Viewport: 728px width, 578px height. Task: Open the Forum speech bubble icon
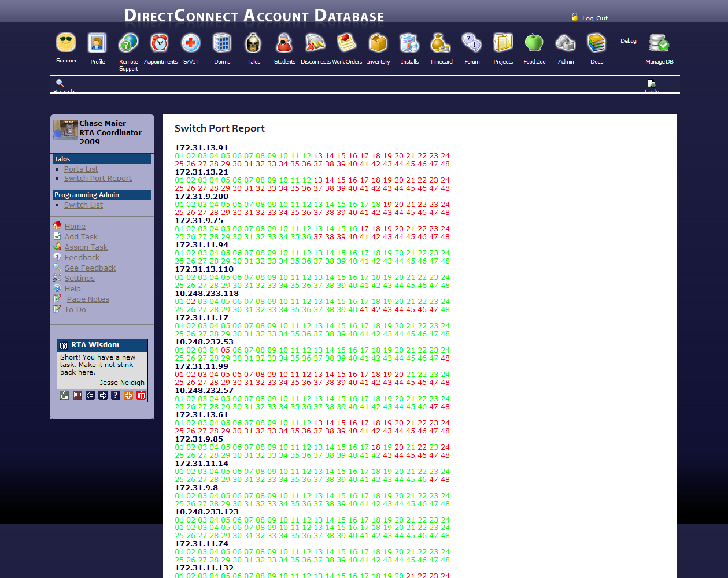coord(472,43)
